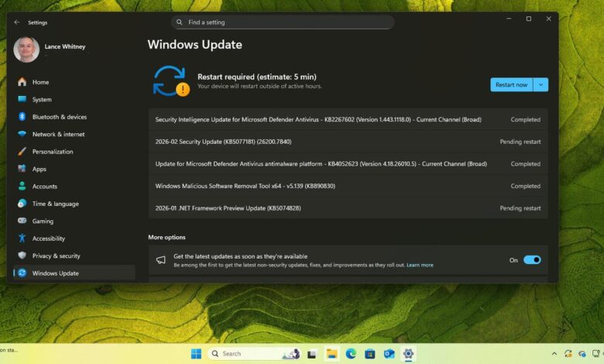Click the Find a setting search box
Image resolution: width=604 pixels, height=364 pixels.
283,22
